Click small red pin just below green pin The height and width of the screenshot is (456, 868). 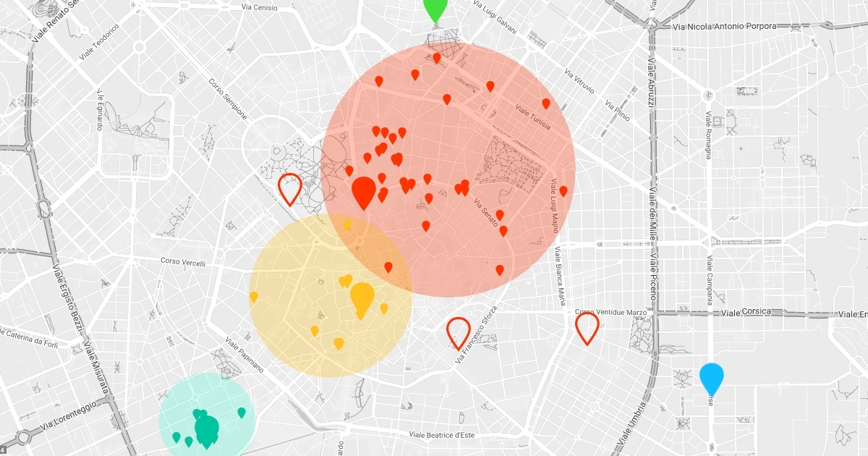click(437, 58)
